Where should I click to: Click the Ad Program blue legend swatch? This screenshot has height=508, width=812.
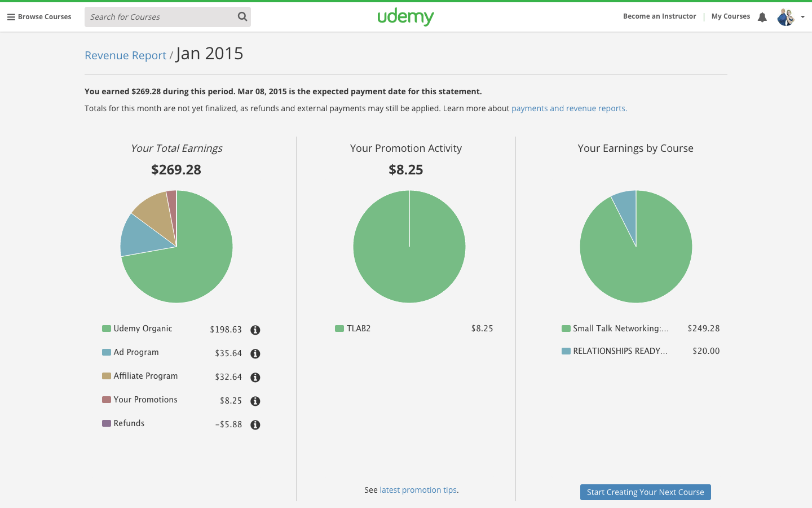107,352
